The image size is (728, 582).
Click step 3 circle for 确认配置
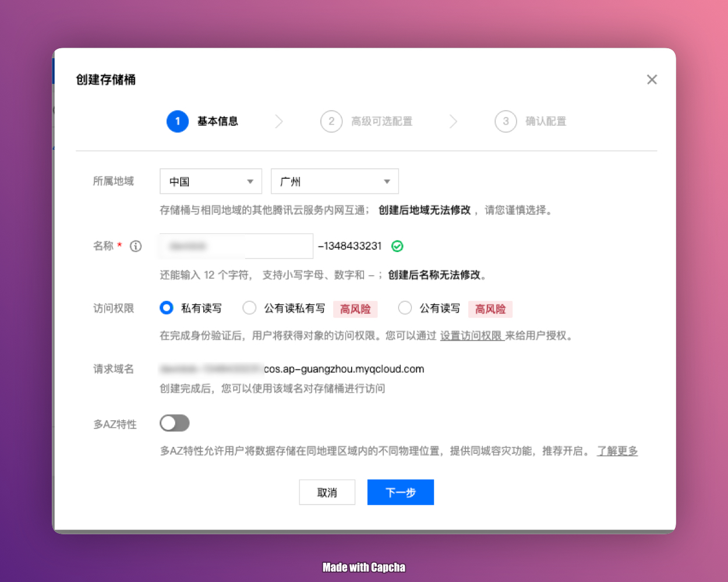point(506,122)
